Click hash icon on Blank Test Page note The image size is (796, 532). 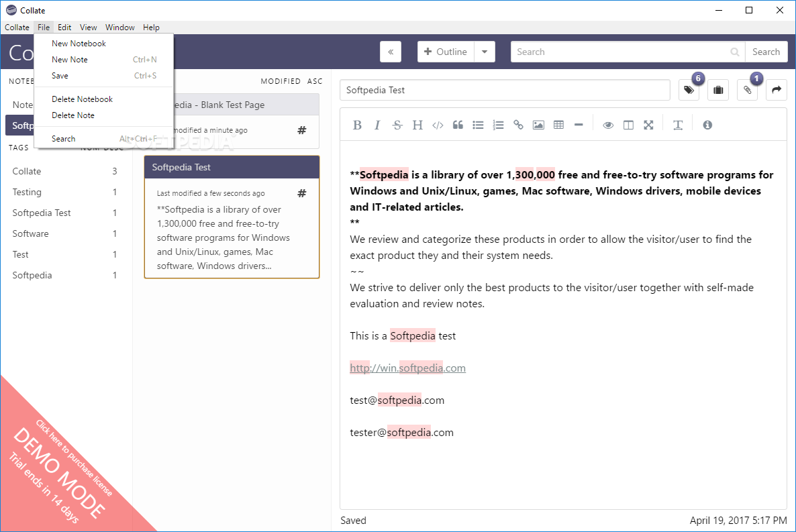point(301,130)
